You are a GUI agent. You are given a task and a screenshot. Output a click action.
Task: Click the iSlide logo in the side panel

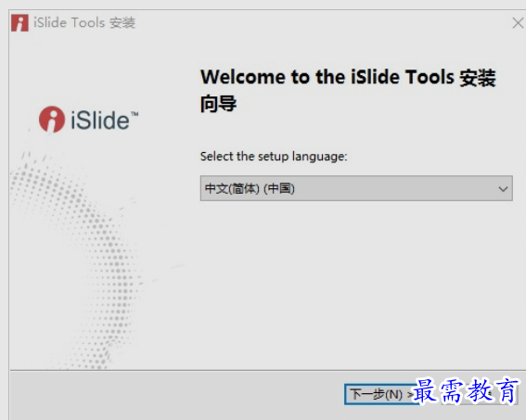[x=88, y=120]
